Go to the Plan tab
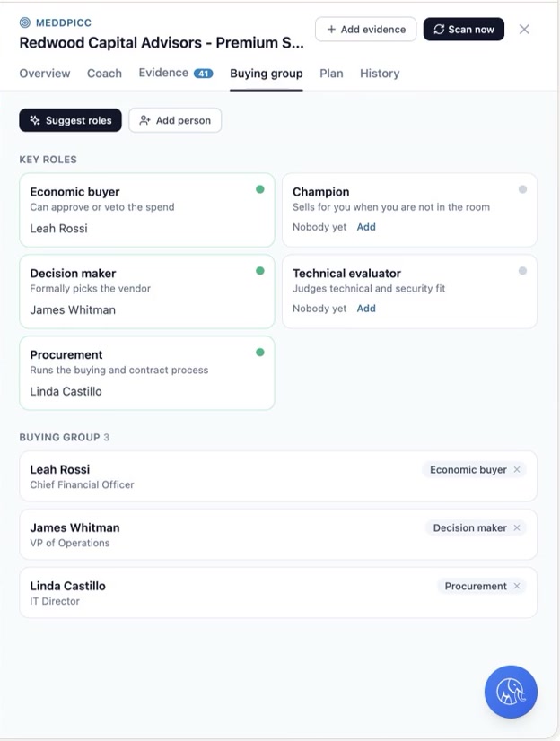This screenshot has height=741, width=560. point(331,74)
